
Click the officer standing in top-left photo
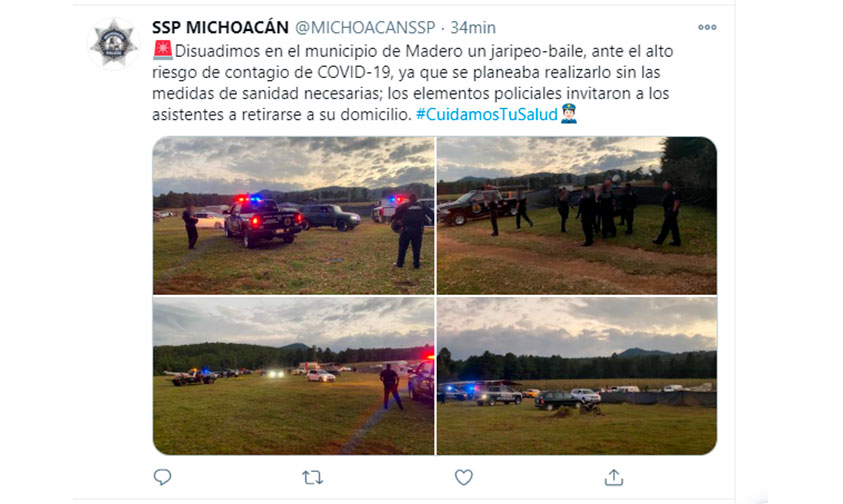point(411,231)
